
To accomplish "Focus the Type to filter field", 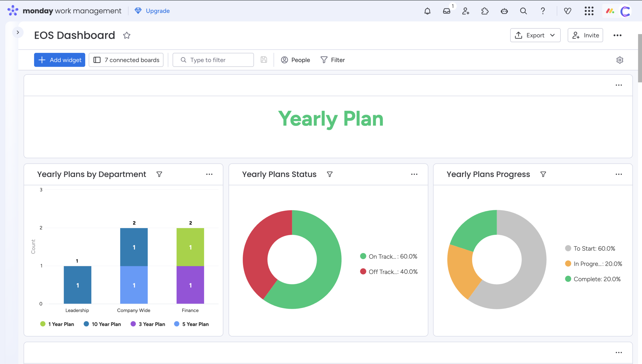I will pyautogui.click(x=213, y=60).
